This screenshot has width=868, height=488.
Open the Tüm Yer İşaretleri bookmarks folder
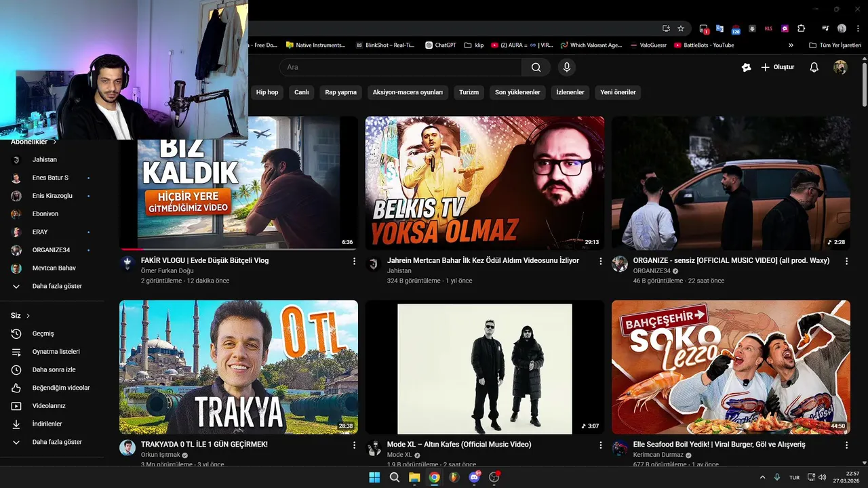pyautogui.click(x=835, y=45)
